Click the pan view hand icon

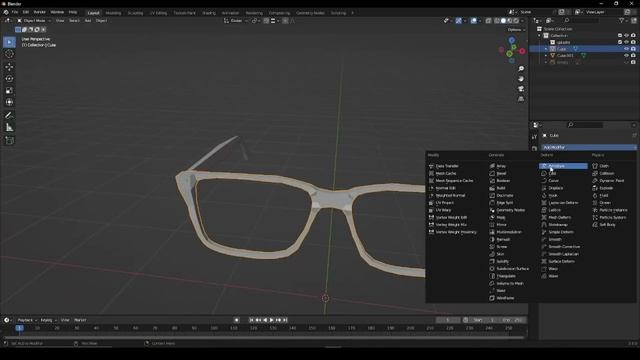pos(521,79)
